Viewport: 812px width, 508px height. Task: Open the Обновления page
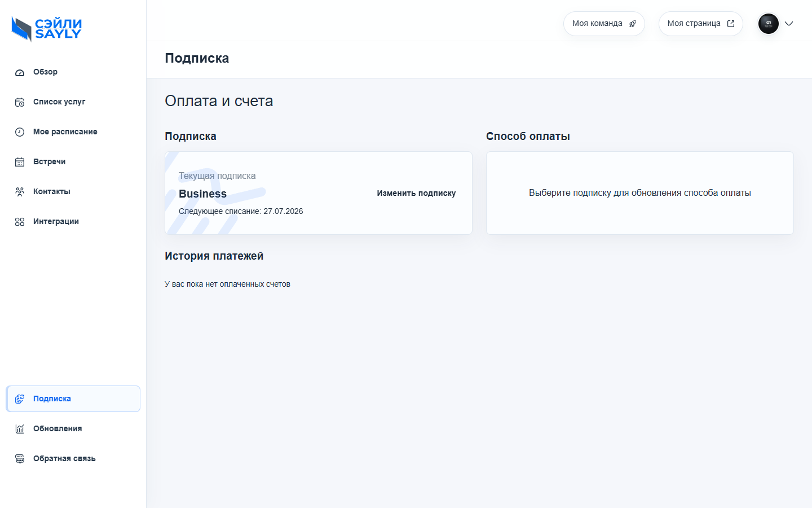point(73,429)
